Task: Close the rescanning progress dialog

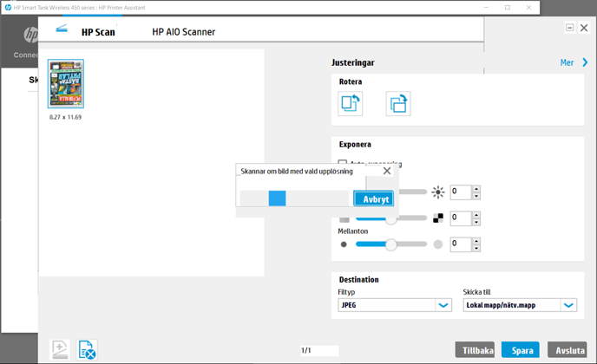Action: pos(387,171)
